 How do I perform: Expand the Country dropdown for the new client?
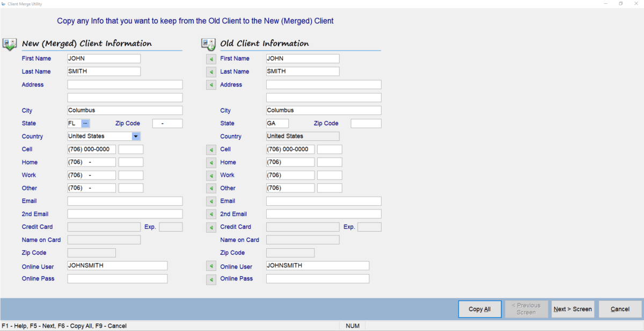pos(136,136)
